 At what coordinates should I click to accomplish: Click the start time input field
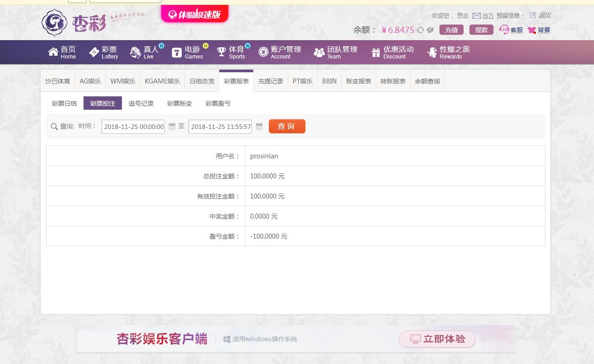click(133, 127)
